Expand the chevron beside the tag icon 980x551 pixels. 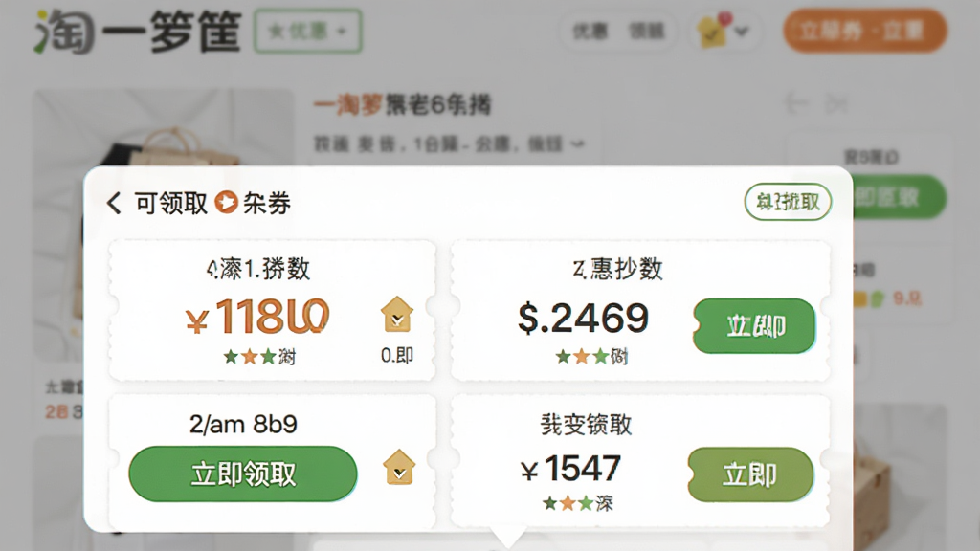pyautogui.click(x=742, y=31)
